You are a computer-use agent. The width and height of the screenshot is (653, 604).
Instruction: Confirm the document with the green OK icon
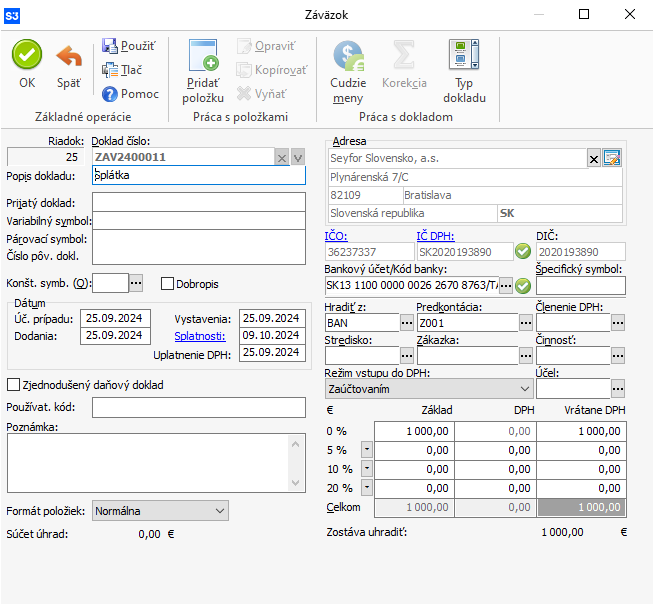point(27,55)
